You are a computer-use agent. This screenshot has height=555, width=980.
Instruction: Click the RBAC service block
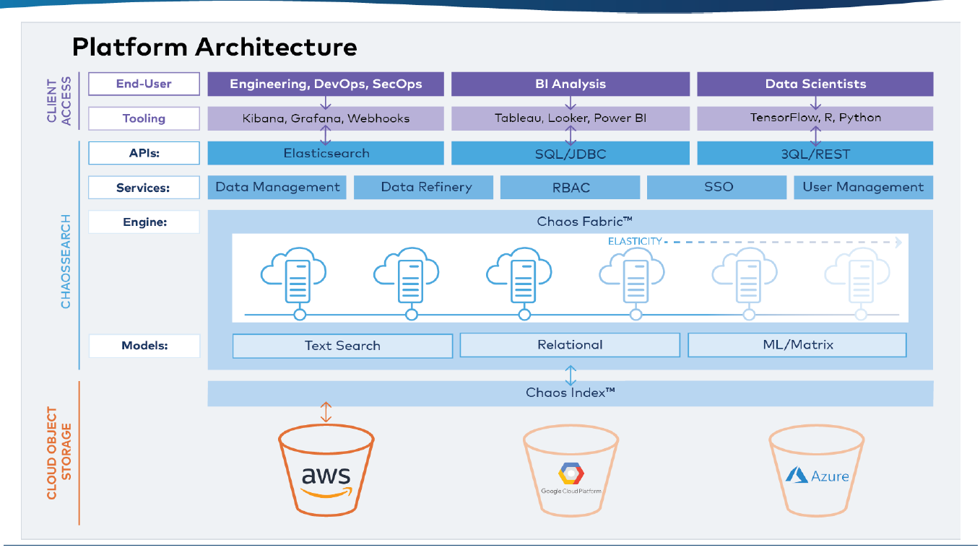[570, 188]
